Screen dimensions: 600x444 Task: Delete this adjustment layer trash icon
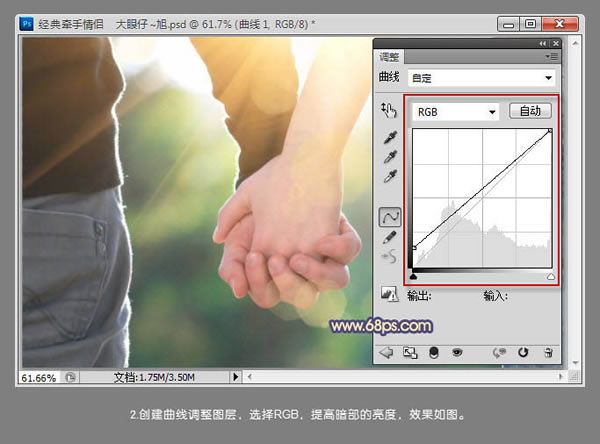point(548,352)
